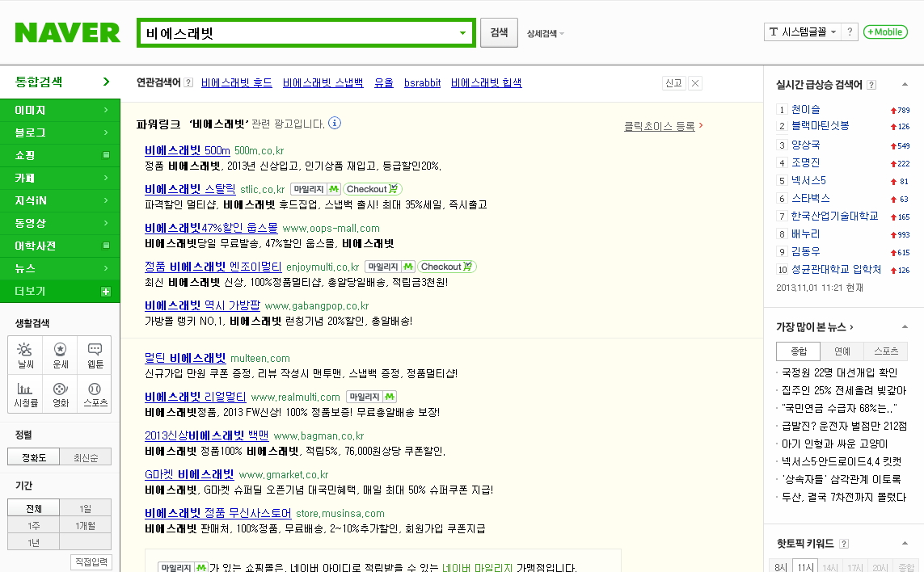
Task: Expand 가장 많이 본 뉴스 heading link
Action: coord(814,327)
